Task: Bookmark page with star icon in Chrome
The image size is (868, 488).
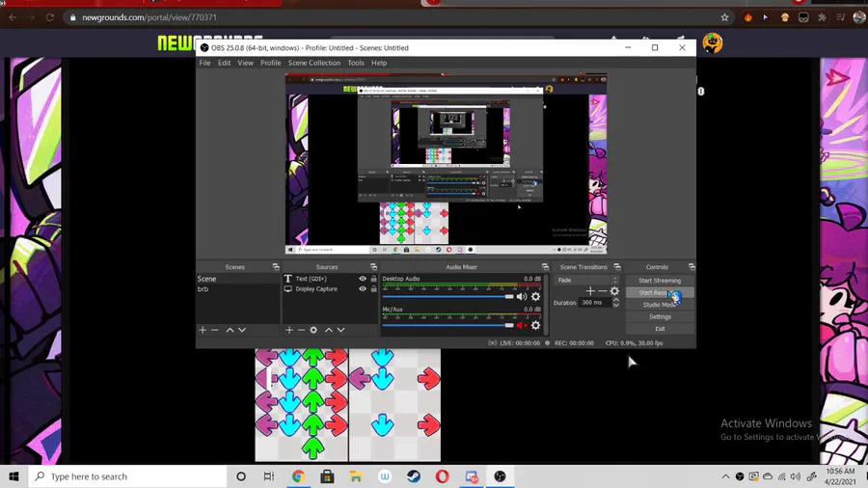Action: (724, 17)
